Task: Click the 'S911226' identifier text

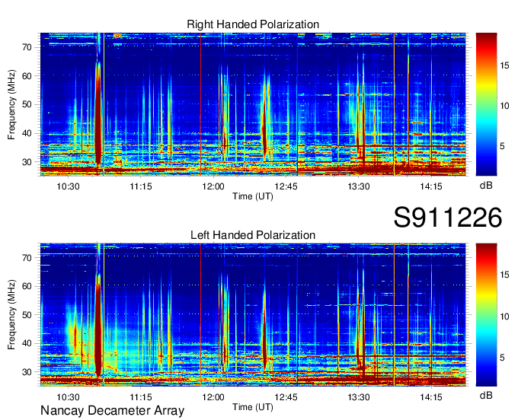Action: [x=448, y=218]
